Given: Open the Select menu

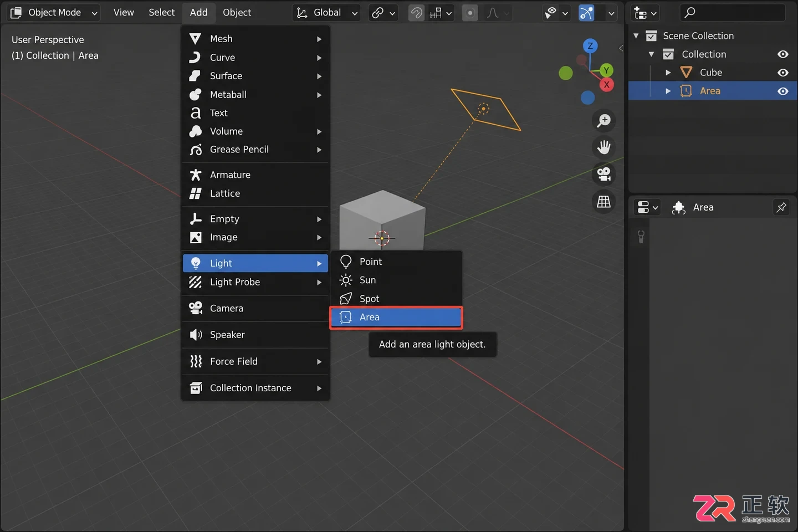Looking at the screenshot, I should [161, 12].
